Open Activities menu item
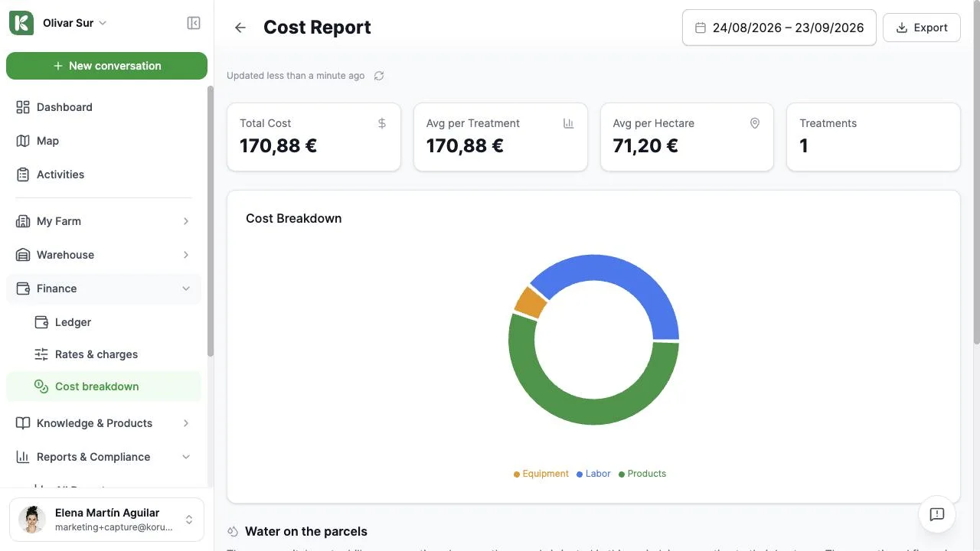The height and width of the screenshot is (551, 980). tap(103, 174)
